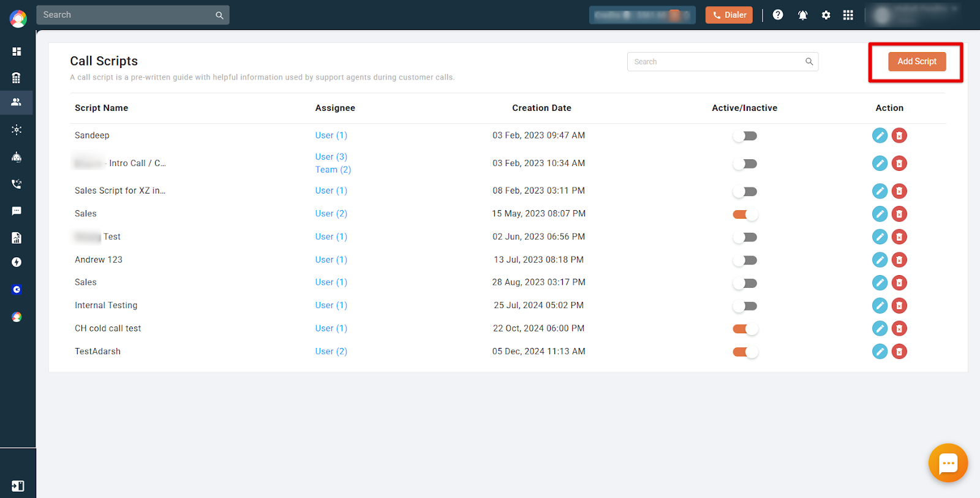Click the 05 Dec, 2024 11:13 AM date
The image size is (980, 498).
click(538, 352)
